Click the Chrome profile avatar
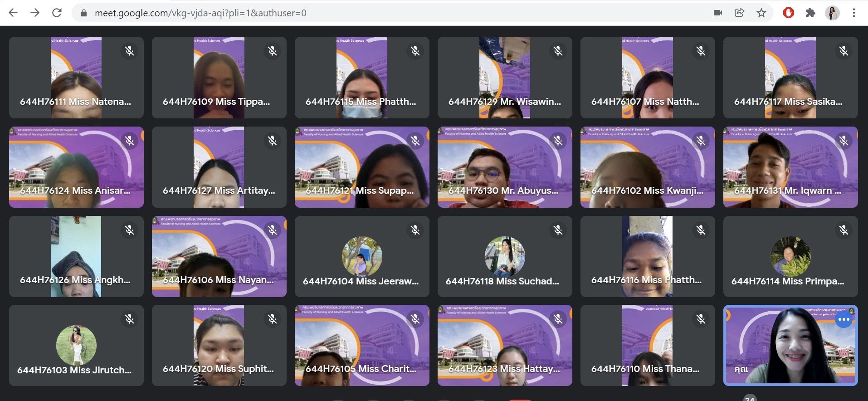Image resolution: width=868 pixels, height=401 pixels. 832,13
